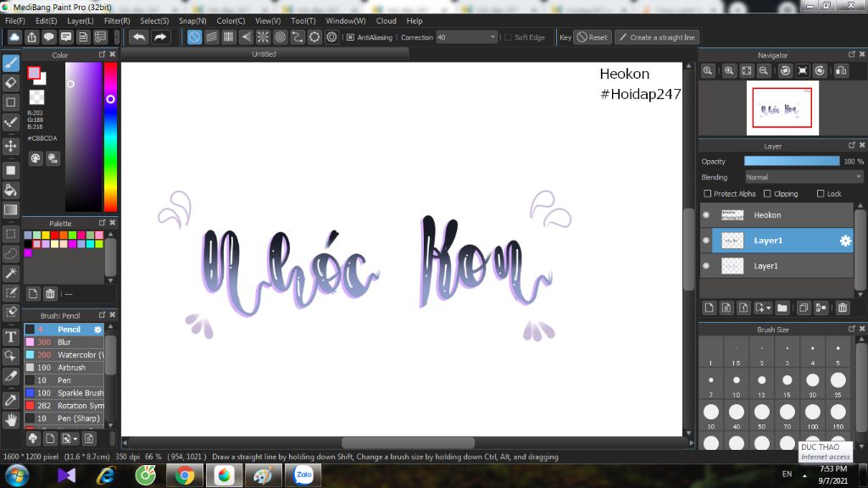Undock the Brush Size panel
Screen dimensions: 868x488
[x=851, y=329]
